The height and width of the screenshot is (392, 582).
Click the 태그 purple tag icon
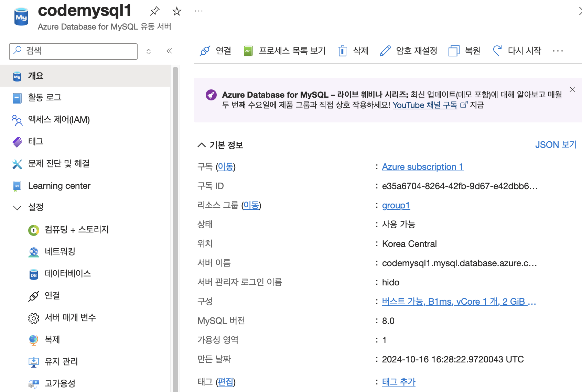[17, 142]
